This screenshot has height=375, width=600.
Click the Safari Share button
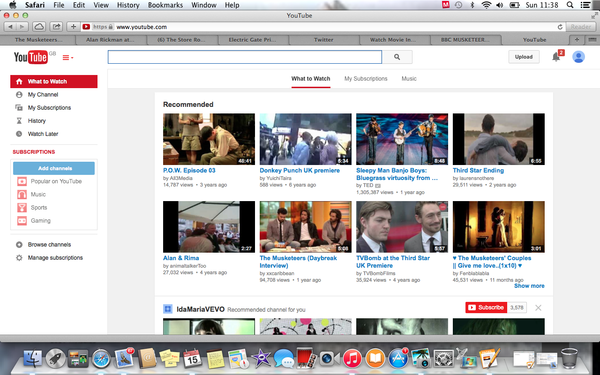[x=56, y=27]
